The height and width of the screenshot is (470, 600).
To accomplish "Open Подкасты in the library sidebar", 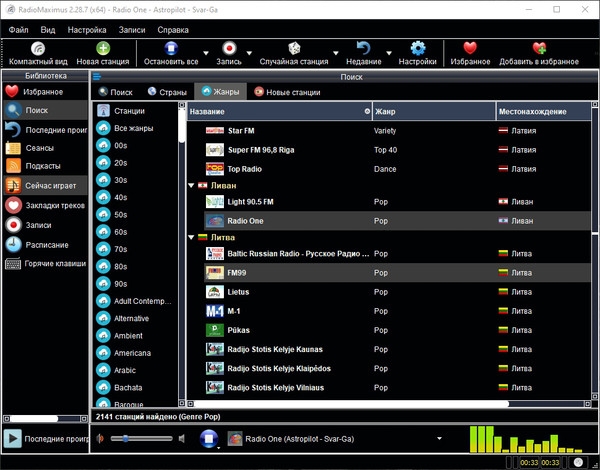I will pos(42,166).
